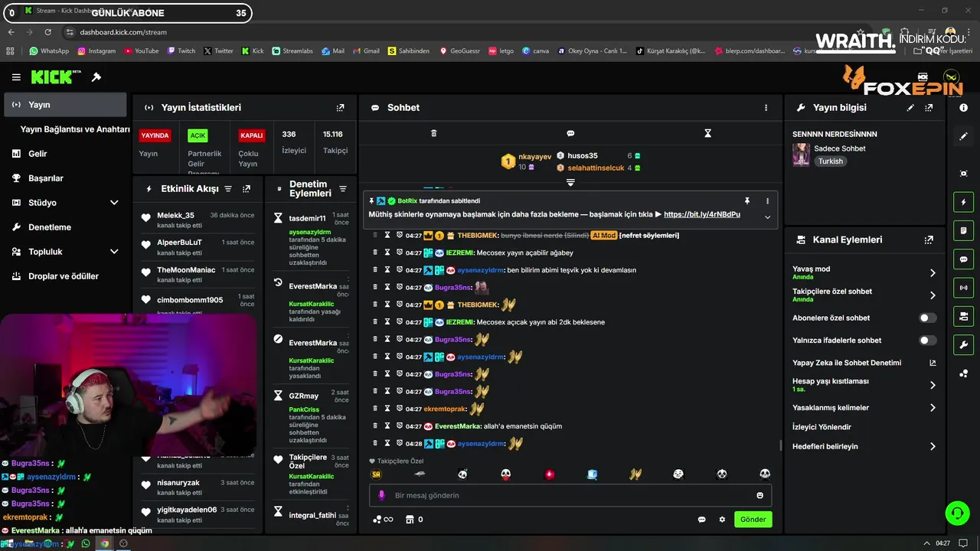Collapse the leaderboard with the arrow icon
Screen dimensions: 980x551
[x=570, y=182]
